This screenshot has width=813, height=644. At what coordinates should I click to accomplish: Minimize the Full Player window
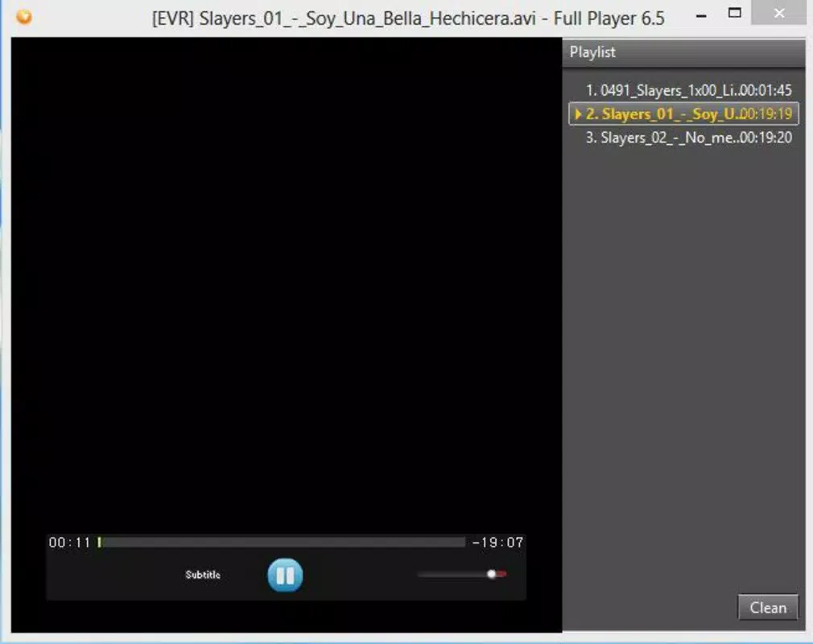coord(701,16)
